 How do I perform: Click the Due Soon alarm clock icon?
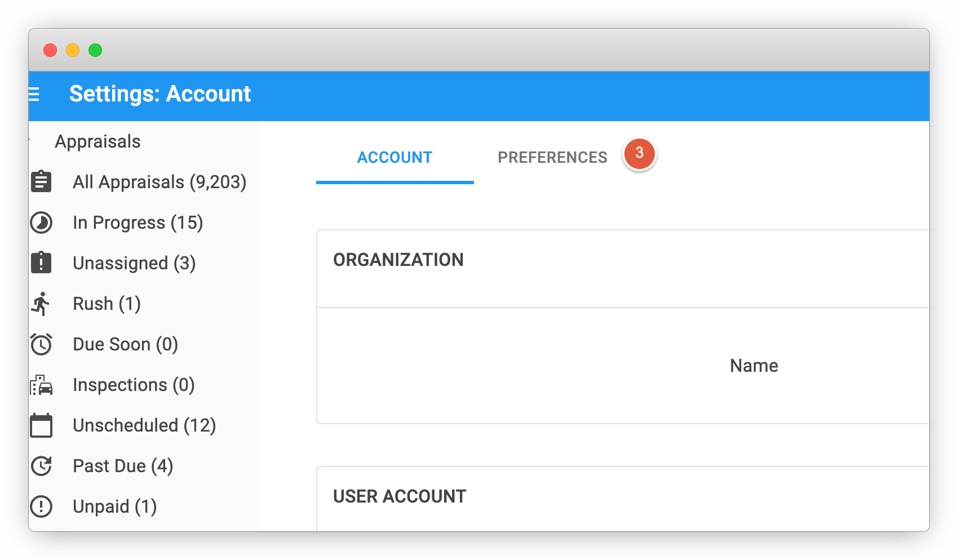41,344
